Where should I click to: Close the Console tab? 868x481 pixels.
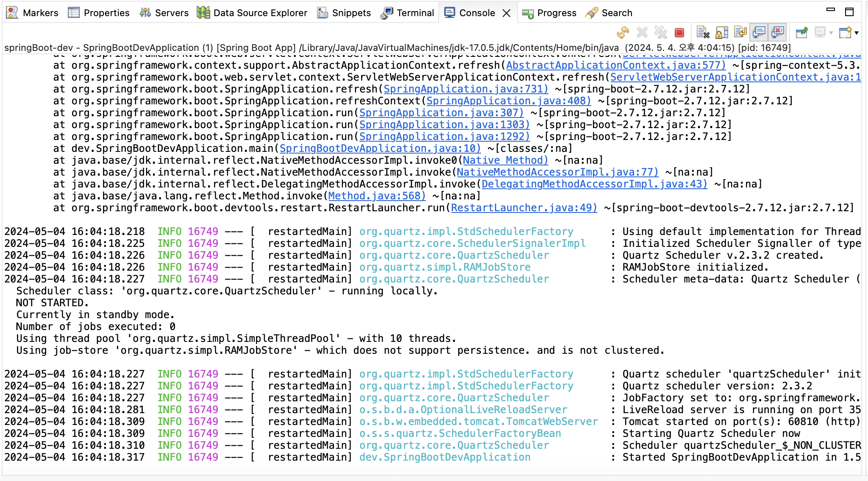pos(506,13)
